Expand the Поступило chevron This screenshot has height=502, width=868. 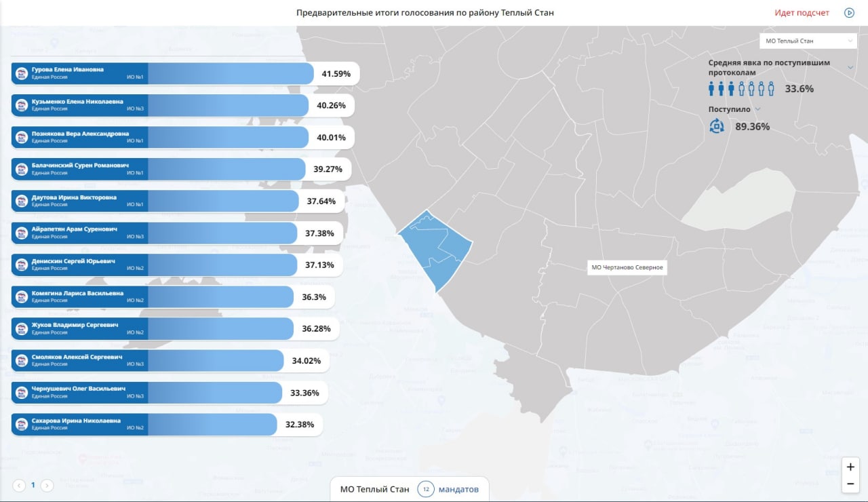click(757, 109)
